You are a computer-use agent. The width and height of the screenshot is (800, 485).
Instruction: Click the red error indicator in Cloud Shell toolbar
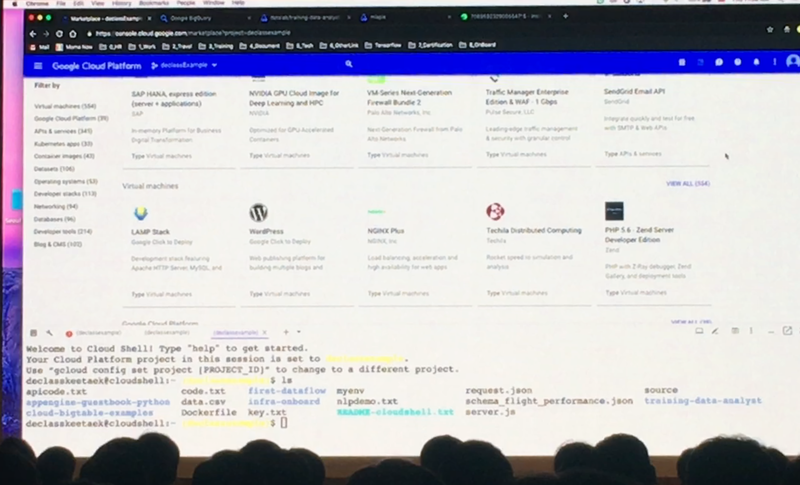click(x=69, y=334)
